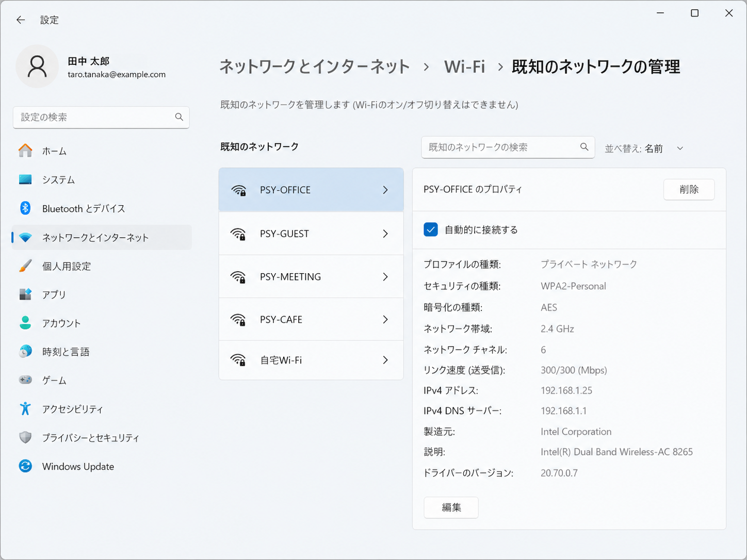The image size is (747, 560).
Task: Click the user profile avatar icon
Action: 37,67
